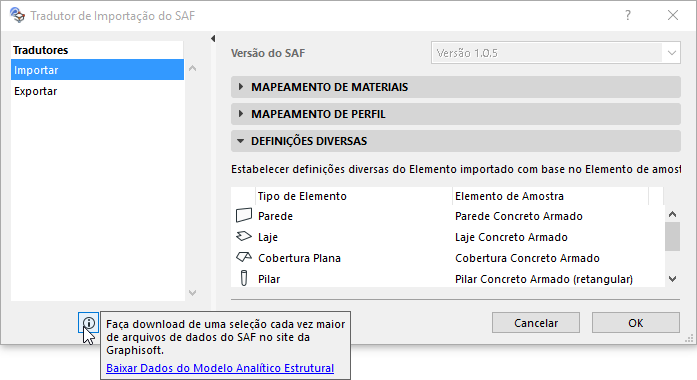Select the Parede Concreto Armado cell
697x380 pixels.
519,216
